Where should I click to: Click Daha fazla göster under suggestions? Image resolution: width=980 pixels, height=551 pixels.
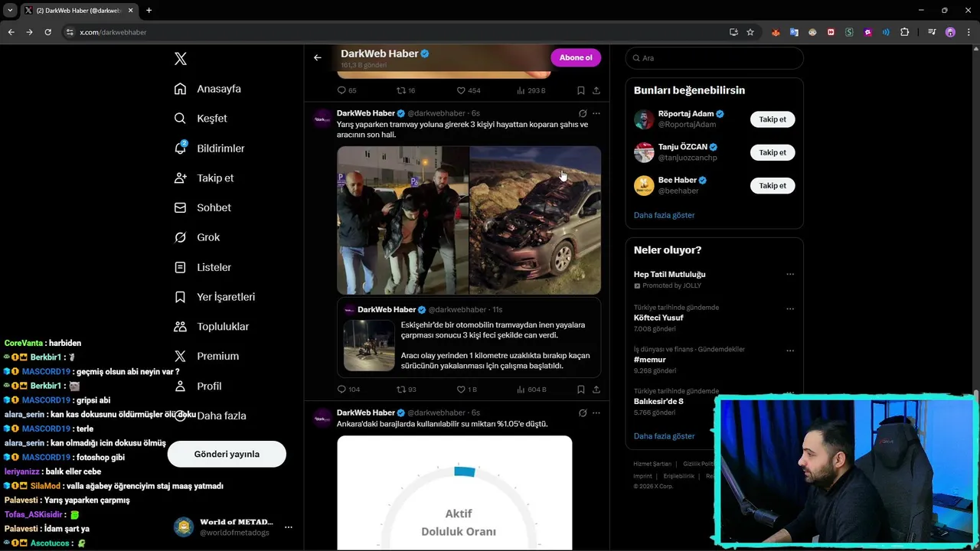point(664,215)
